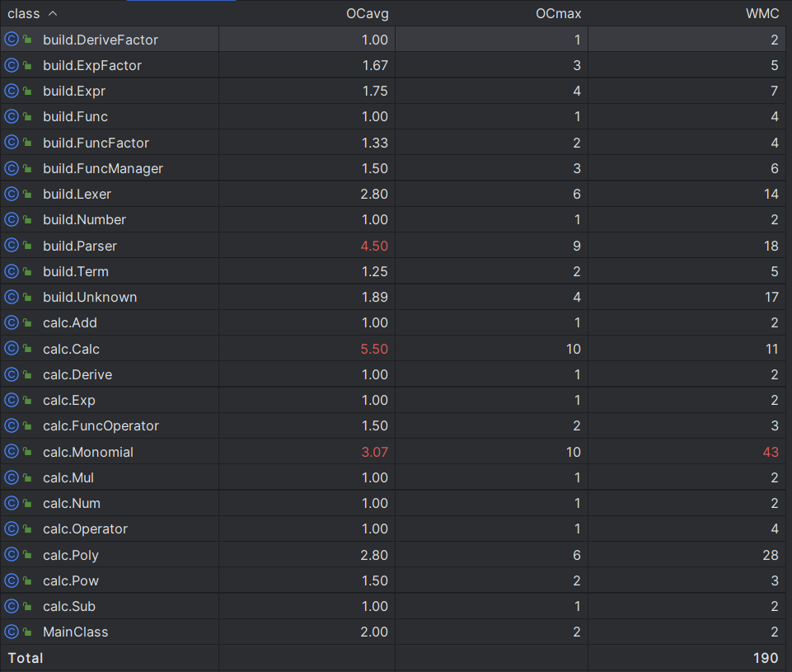Click the class icon for calc.Num
This screenshot has width=792, height=672.
pyautogui.click(x=11, y=503)
